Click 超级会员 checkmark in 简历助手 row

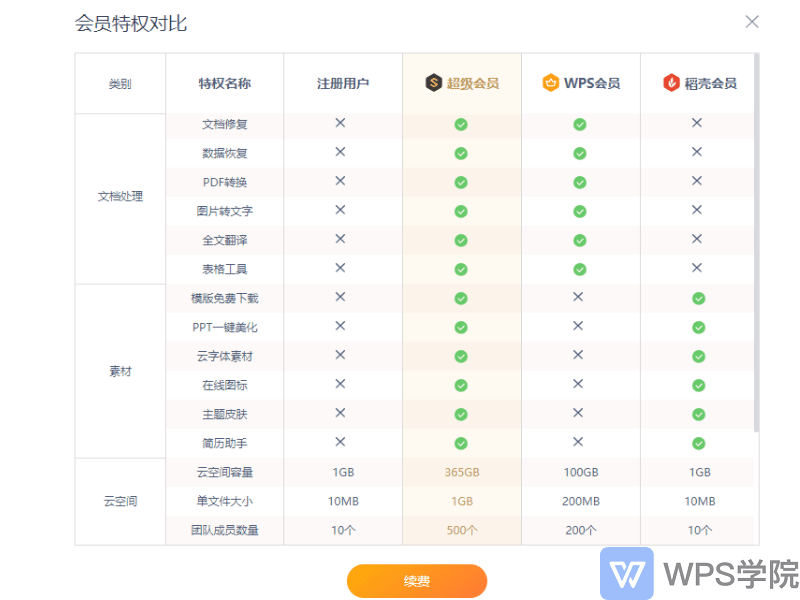461,443
